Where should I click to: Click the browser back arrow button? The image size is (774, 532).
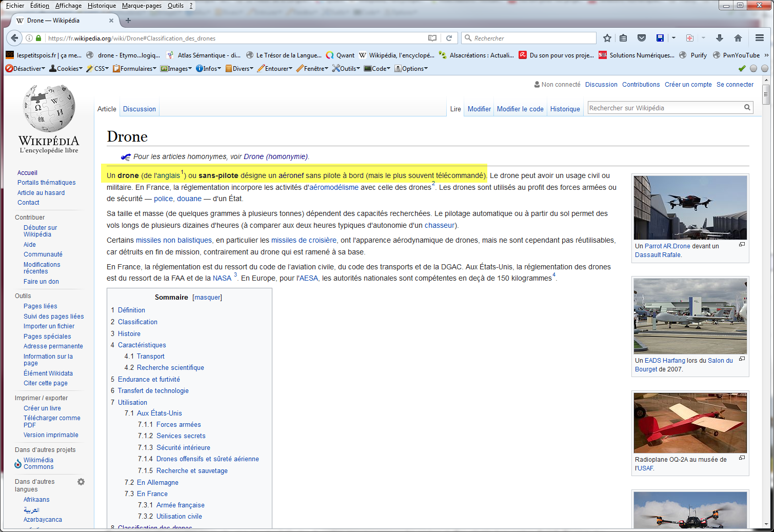click(14, 38)
